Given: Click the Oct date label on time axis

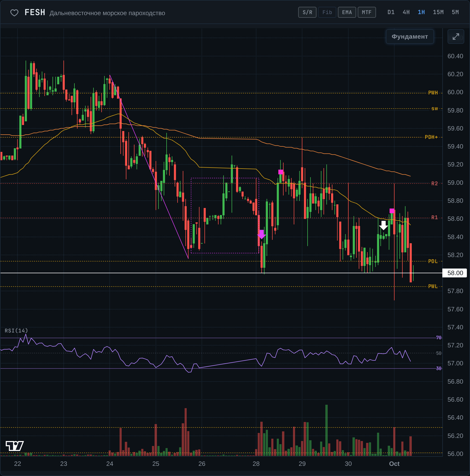Looking at the screenshot, I should click(394, 464).
